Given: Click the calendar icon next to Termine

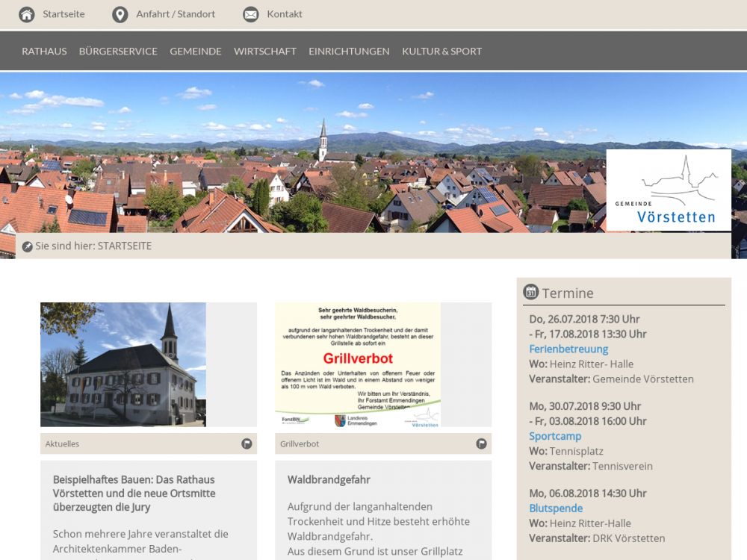Looking at the screenshot, I should [531, 292].
